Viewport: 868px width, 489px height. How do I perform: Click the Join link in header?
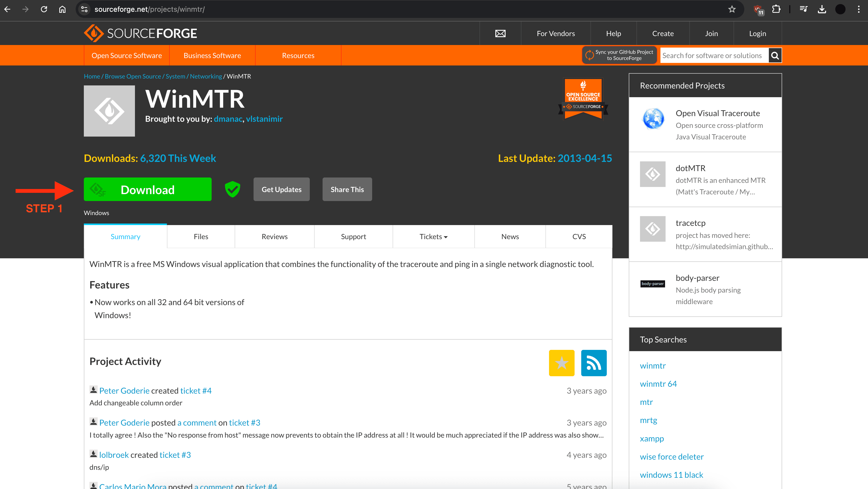pos(711,34)
